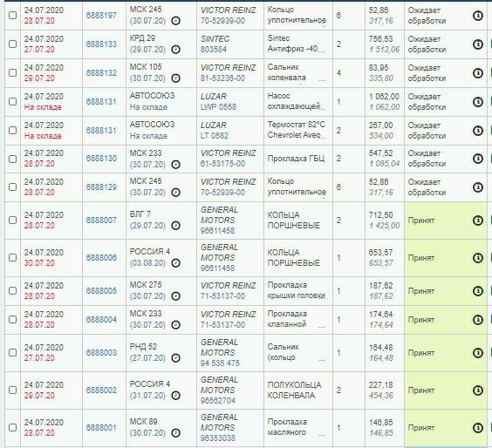Click clock icon beside ВЛГ 7 date

(175, 226)
